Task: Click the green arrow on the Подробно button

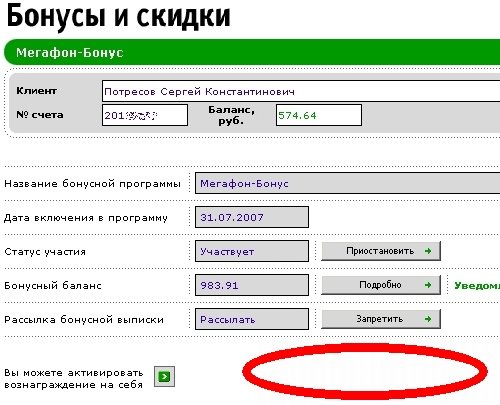Action: (428, 285)
